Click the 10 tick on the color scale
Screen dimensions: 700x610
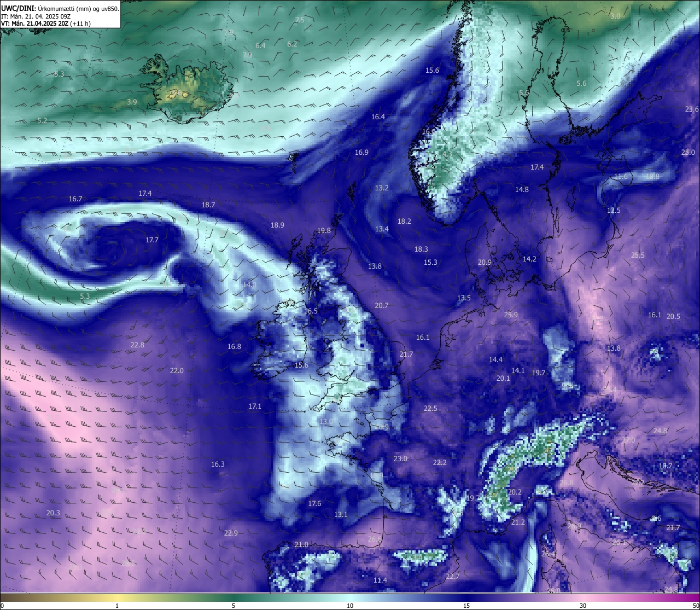350,606
